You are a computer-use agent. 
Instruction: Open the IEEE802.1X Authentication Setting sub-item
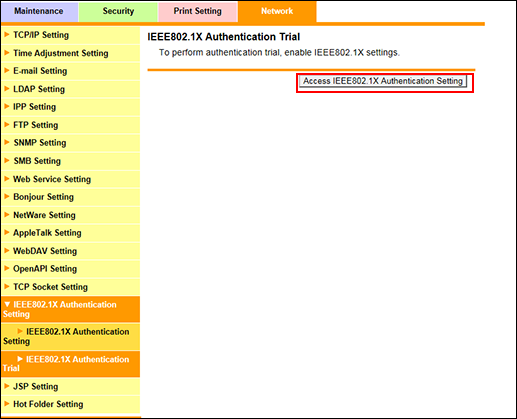pyautogui.click(x=71, y=337)
